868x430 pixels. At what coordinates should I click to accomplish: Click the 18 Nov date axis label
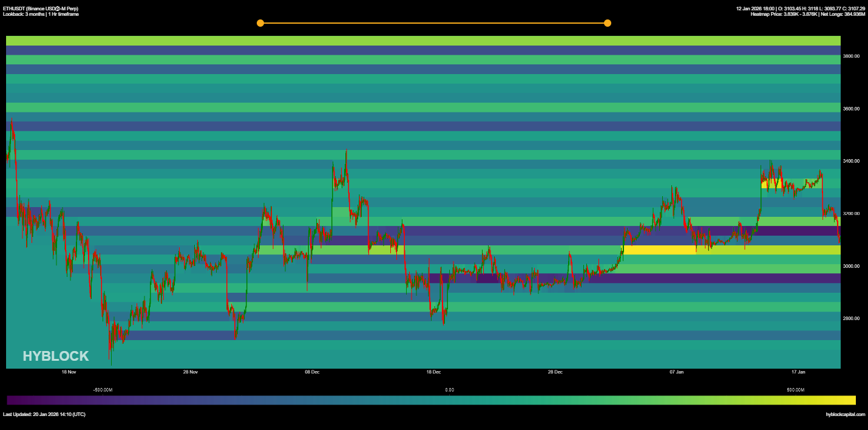69,371
